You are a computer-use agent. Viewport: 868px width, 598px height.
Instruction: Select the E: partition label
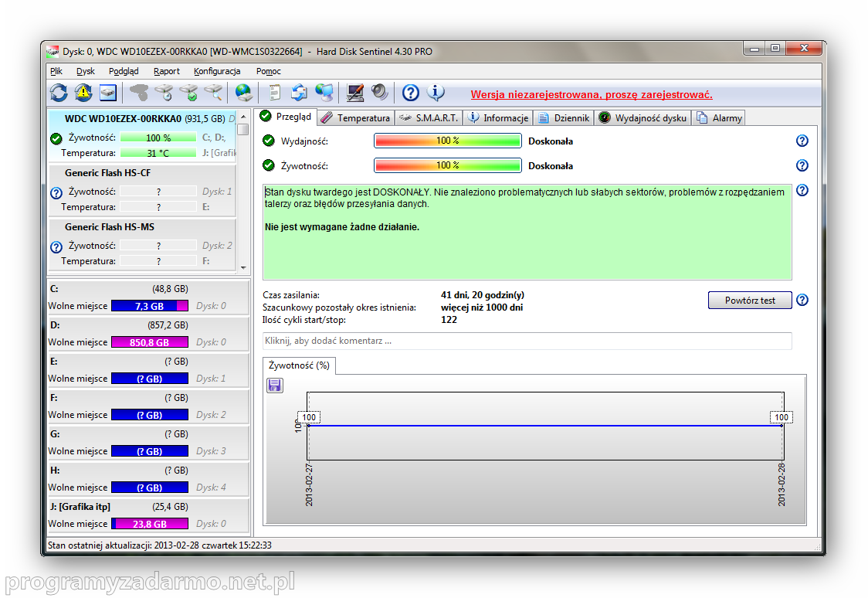coord(54,362)
